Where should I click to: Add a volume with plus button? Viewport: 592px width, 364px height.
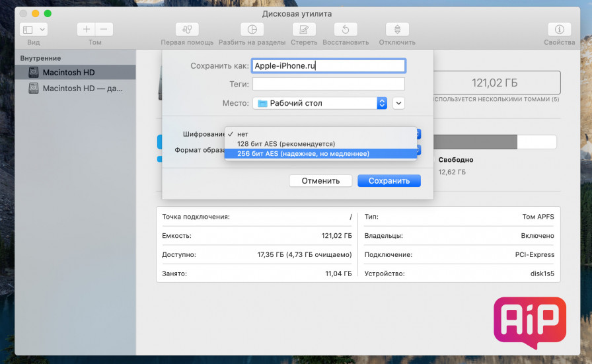click(87, 29)
